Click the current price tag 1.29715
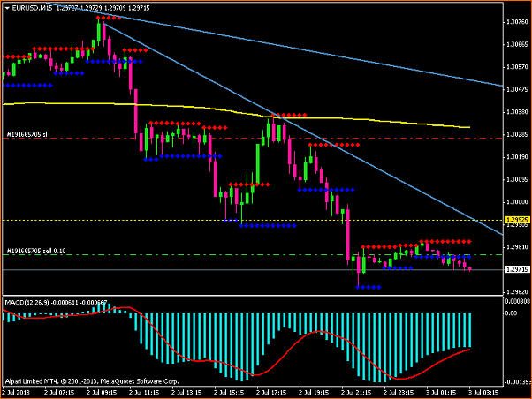This screenshot has width=532, height=399. click(517, 270)
